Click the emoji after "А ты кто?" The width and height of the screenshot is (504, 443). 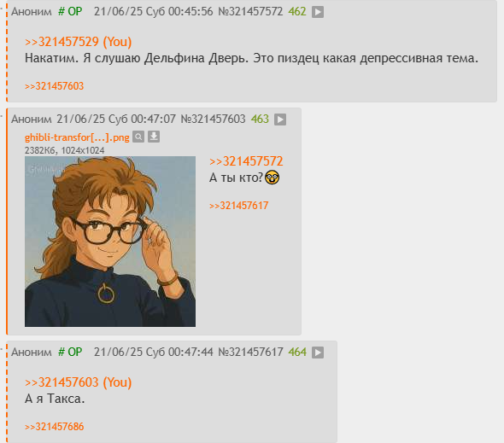coord(272,178)
